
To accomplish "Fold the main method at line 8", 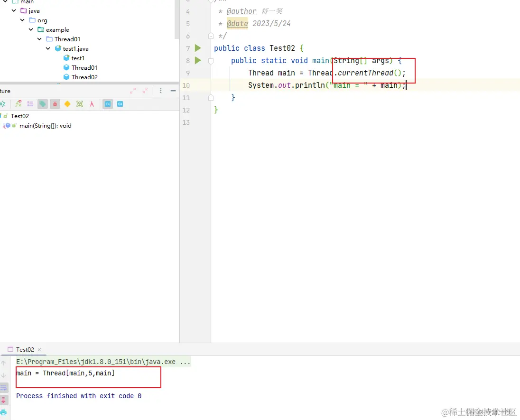I will pos(211,61).
